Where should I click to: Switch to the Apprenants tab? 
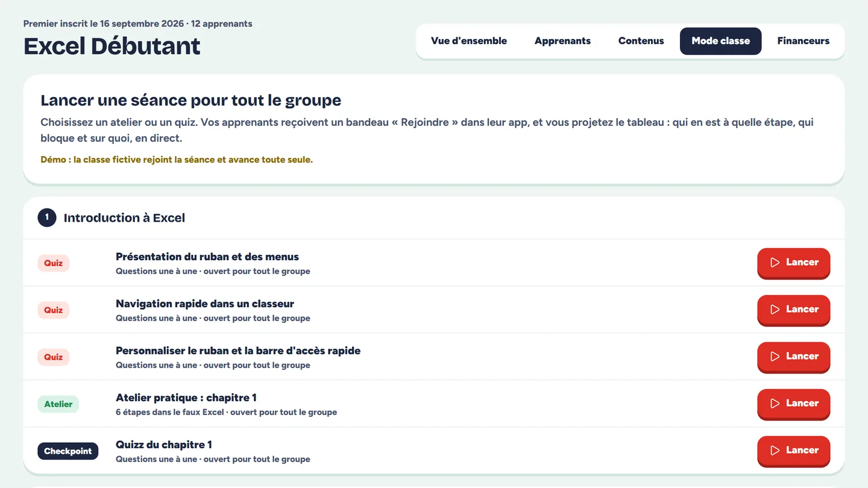562,41
